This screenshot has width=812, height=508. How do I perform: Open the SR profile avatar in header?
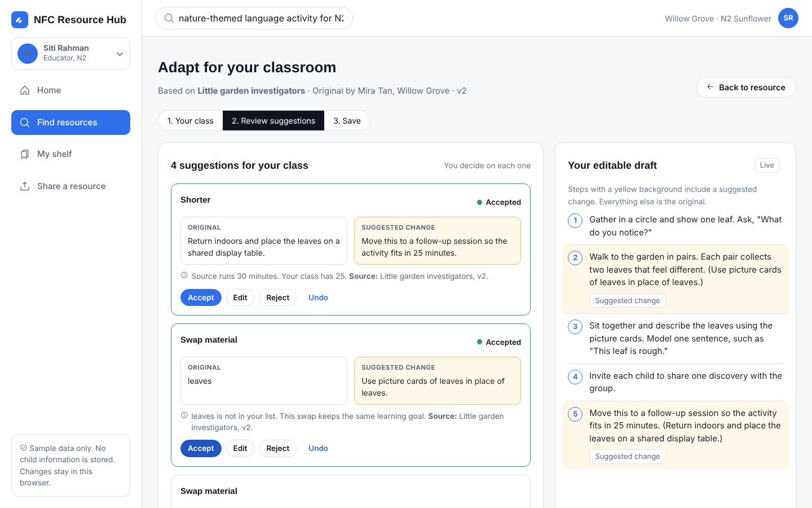788,18
